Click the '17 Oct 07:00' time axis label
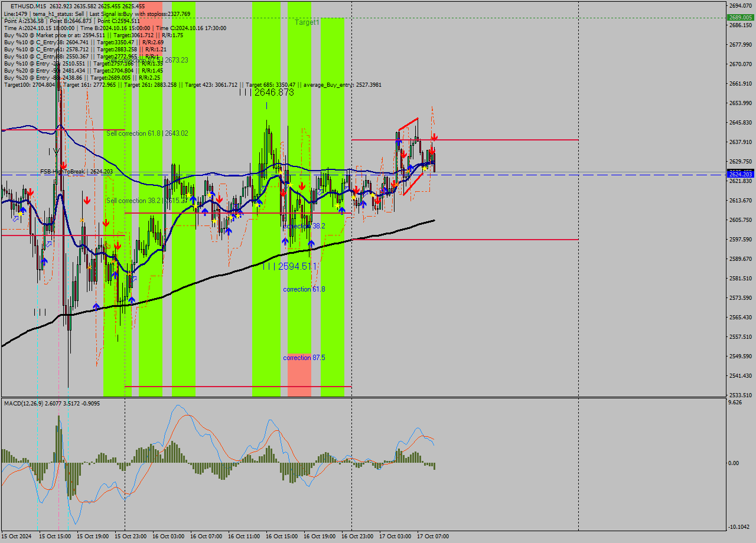This screenshot has height=543, width=756. [x=433, y=537]
